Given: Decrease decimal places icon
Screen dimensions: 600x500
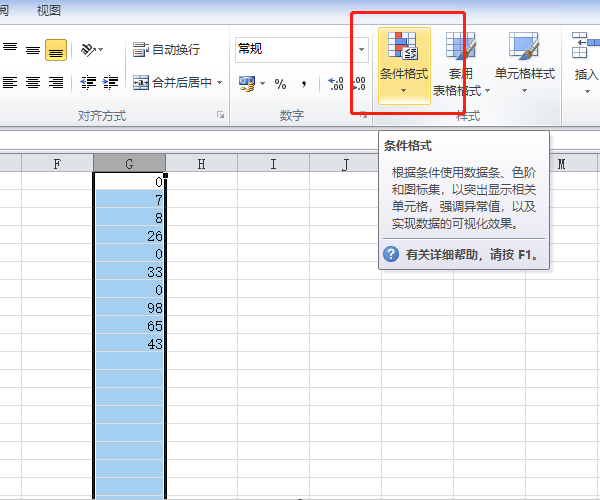Looking at the screenshot, I should pyautogui.click(x=359, y=83).
